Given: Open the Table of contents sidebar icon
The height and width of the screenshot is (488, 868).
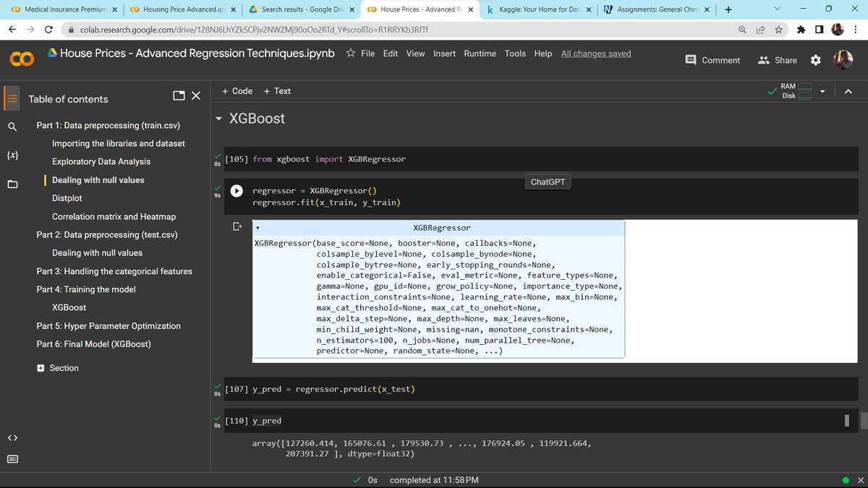Looking at the screenshot, I should point(12,98).
